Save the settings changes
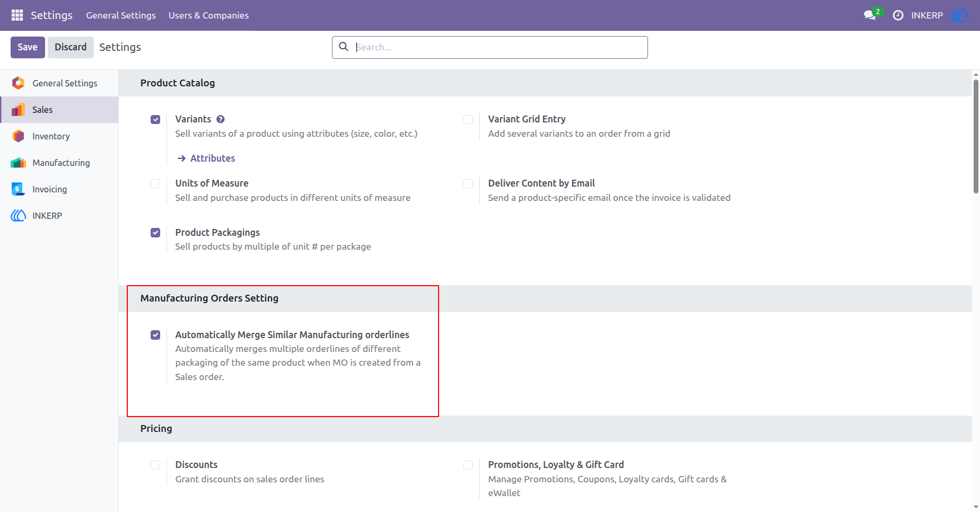The image size is (980, 512). [28, 47]
